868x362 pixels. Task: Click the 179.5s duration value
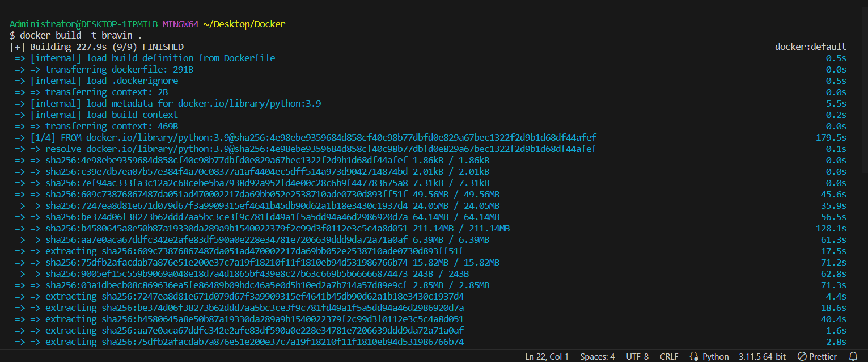[x=831, y=137]
